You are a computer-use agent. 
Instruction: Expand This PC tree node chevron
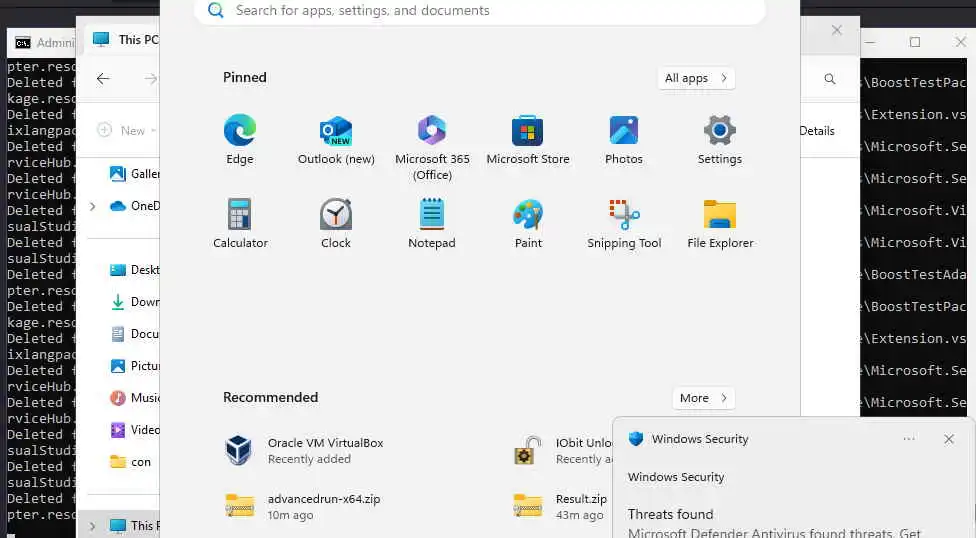click(x=93, y=526)
